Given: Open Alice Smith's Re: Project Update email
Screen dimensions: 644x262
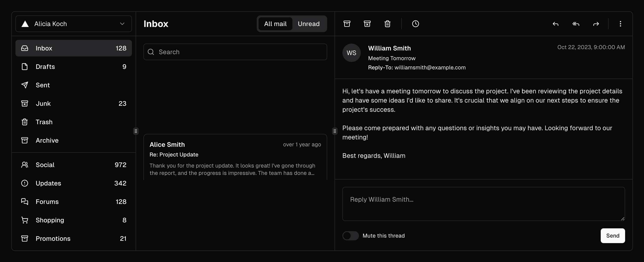Looking at the screenshot, I should pos(235,158).
